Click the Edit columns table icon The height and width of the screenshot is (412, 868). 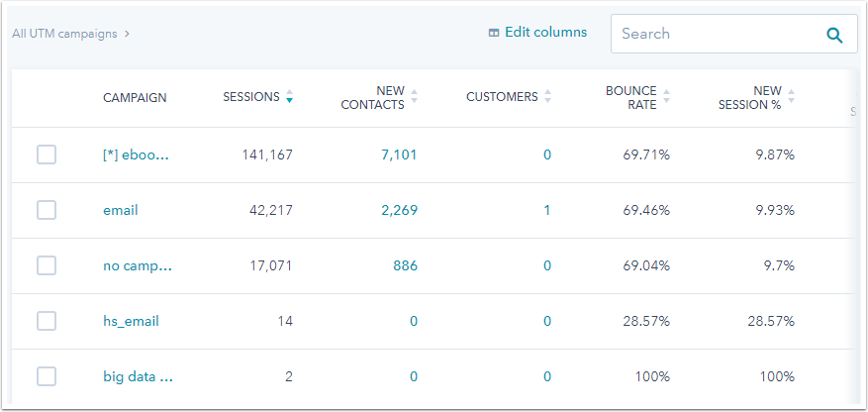click(x=494, y=33)
